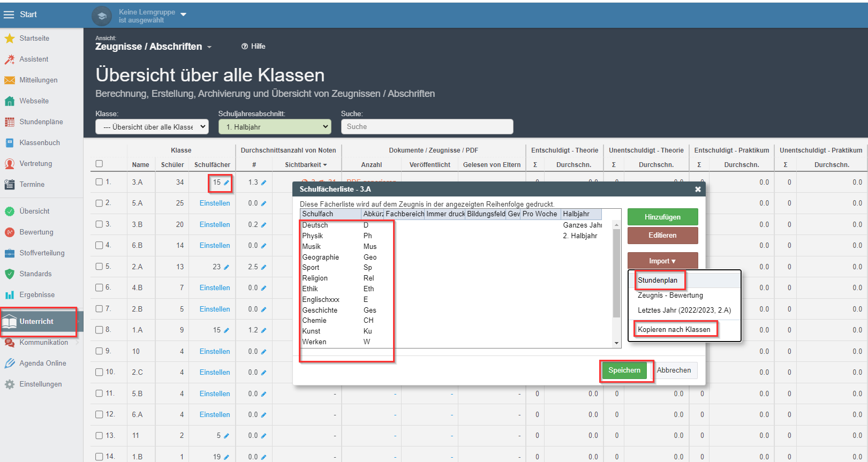Expand the Import dropdown button

[662, 261]
